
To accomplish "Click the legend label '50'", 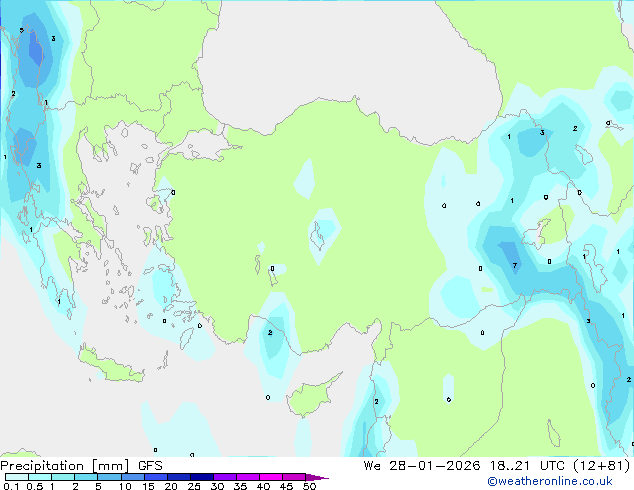I will pyautogui.click(x=310, y=486).
